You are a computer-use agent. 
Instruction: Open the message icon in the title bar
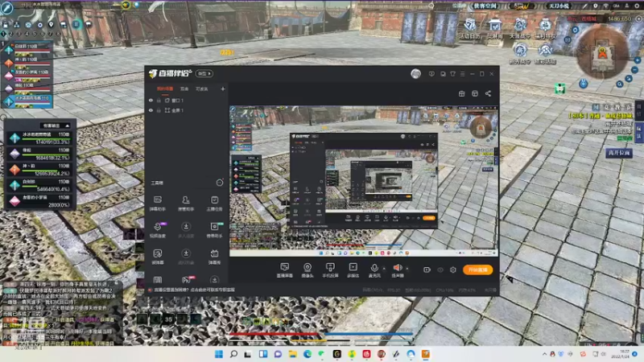point(443,74)
